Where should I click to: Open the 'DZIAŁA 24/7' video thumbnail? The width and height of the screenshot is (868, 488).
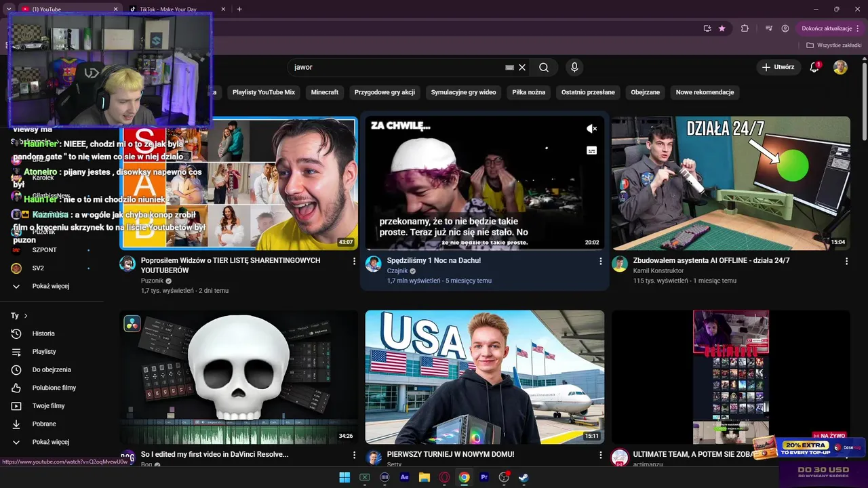(731, 183)
